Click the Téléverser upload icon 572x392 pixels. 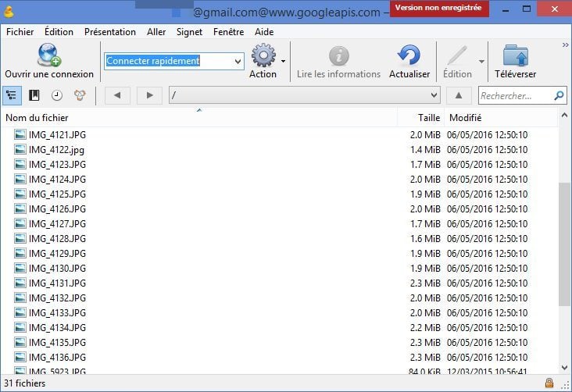515,56
